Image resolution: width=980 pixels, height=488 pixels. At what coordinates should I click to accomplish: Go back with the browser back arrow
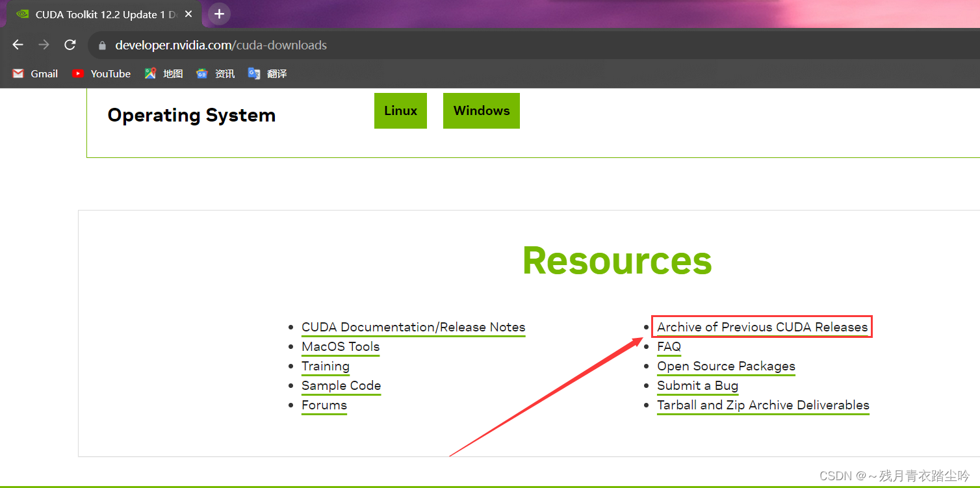(x=18, y=45)
